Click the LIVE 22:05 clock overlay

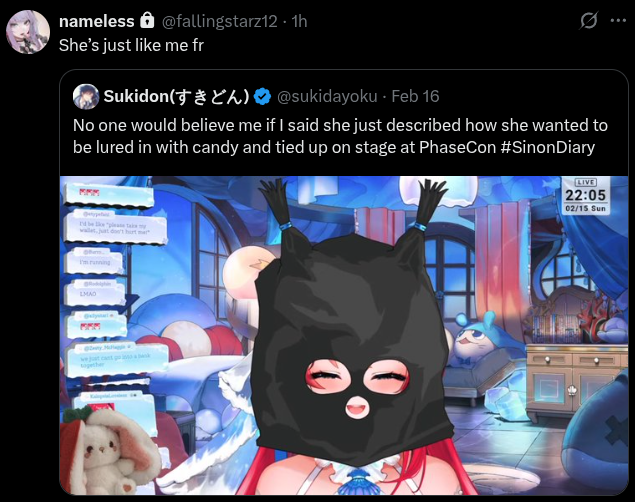click(586, 195)
